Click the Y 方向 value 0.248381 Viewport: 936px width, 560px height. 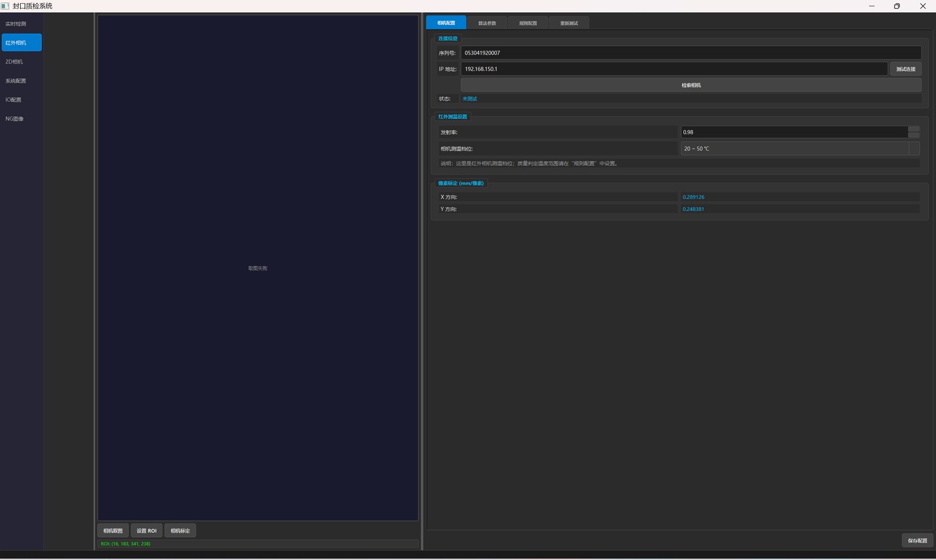pos(693,209)
